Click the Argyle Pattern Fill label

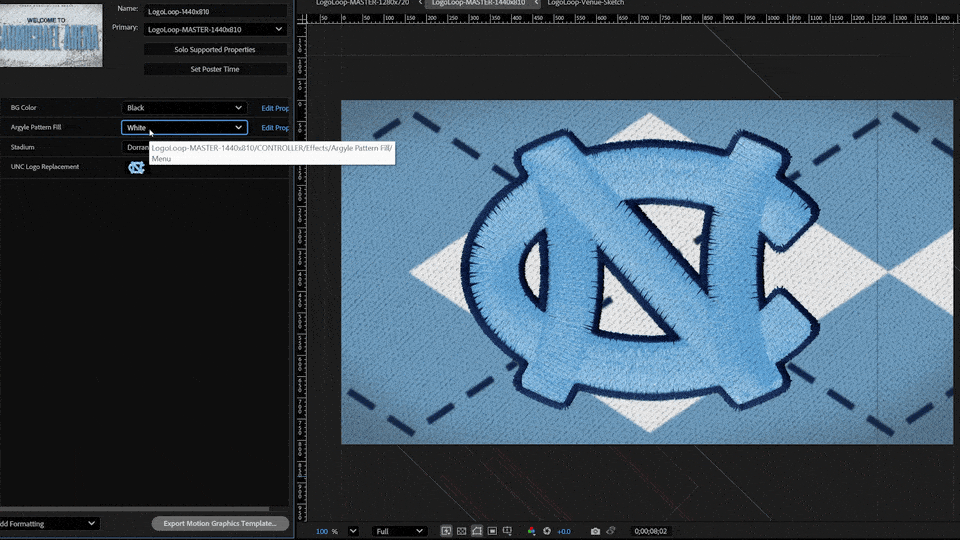pyautogui.click(x=36, y=127)
